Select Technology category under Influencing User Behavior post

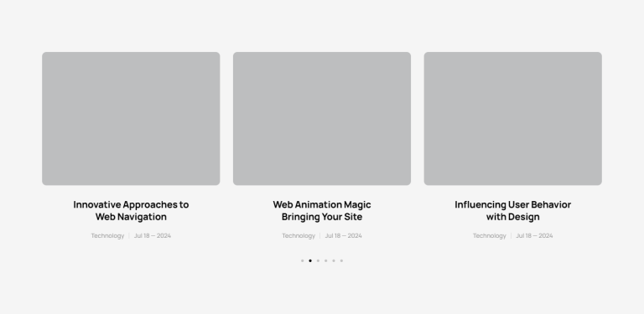tap(490, 235)
